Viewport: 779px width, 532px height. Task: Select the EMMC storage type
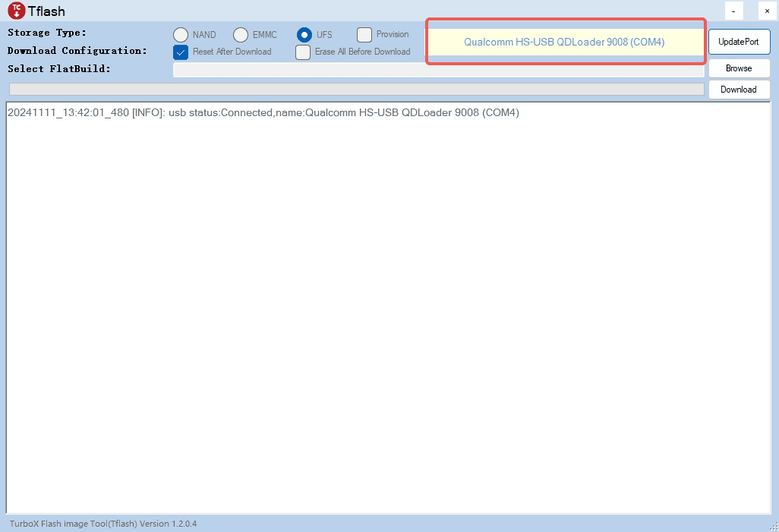coord(241,35)
